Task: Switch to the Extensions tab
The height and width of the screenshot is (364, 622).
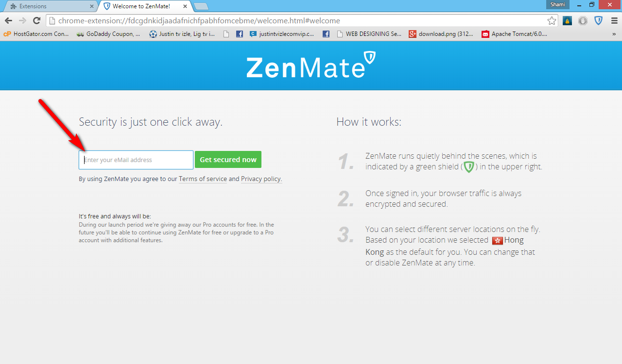Action: pos(51,6)
